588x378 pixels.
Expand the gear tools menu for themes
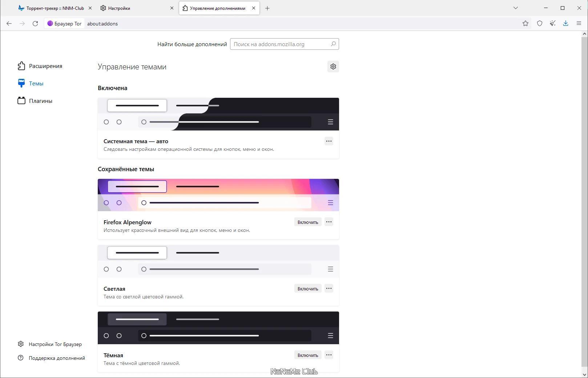[x=333, y=67]
